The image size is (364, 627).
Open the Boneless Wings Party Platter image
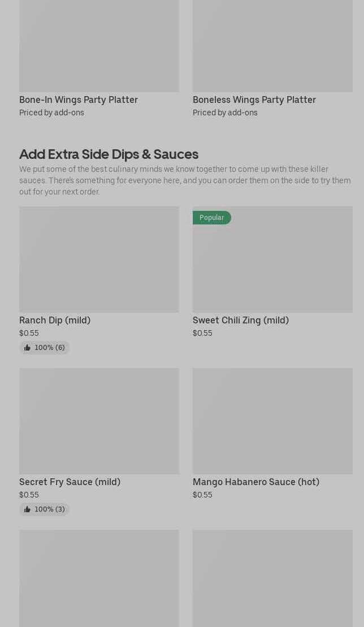272,45
